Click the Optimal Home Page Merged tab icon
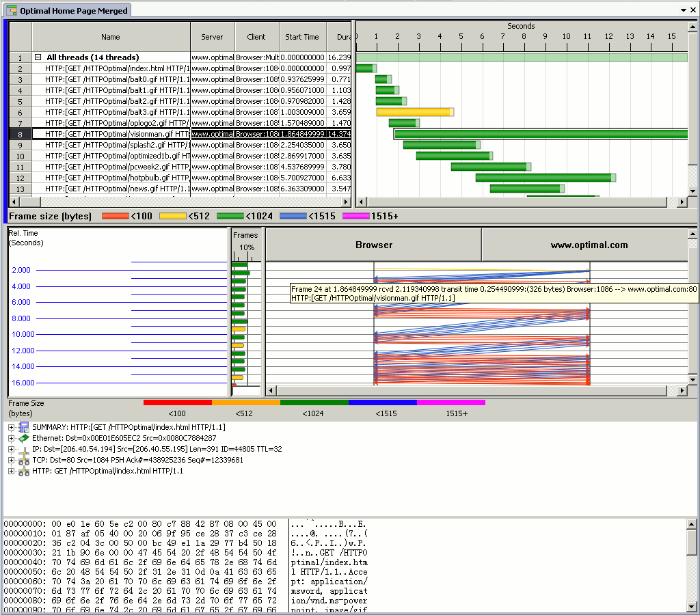 click(x=12, y=10)
